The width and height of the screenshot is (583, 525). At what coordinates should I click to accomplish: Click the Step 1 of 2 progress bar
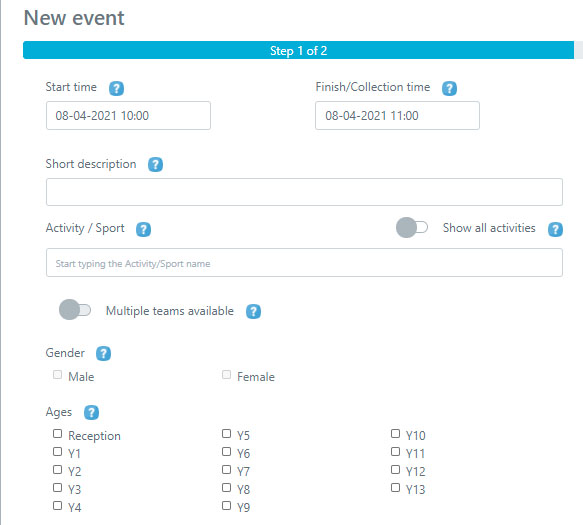point(299,50)
